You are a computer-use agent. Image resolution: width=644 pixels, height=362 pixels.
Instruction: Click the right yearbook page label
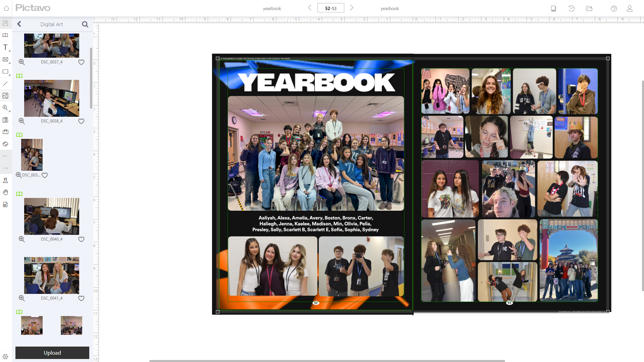click(390, 8)
